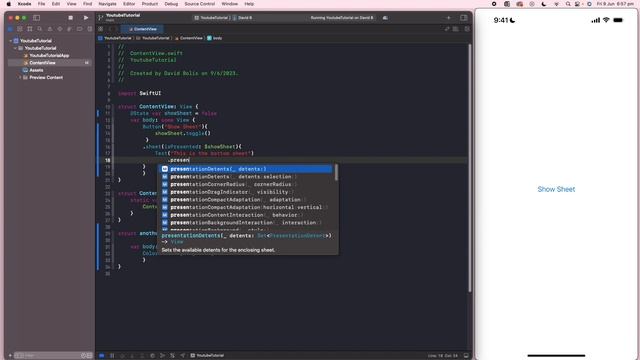
Task: Open the YoutubeTutorial scheme selector
Action: click(x=212, y=18)
